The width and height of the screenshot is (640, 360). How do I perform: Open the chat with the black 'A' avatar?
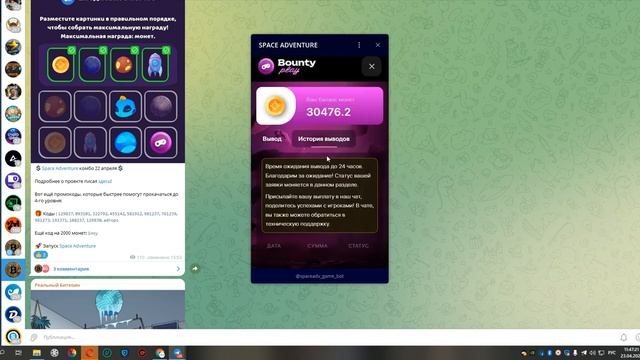(13, 158)
